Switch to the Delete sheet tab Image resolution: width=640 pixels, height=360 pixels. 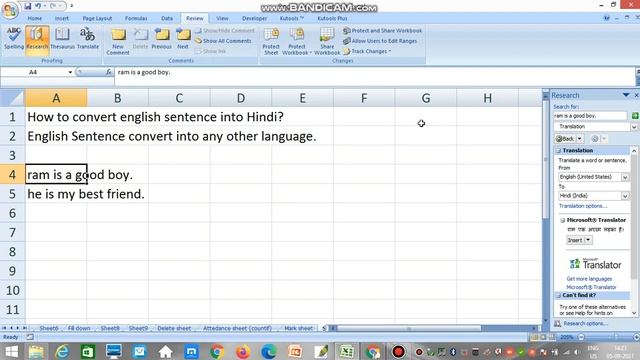174,328
